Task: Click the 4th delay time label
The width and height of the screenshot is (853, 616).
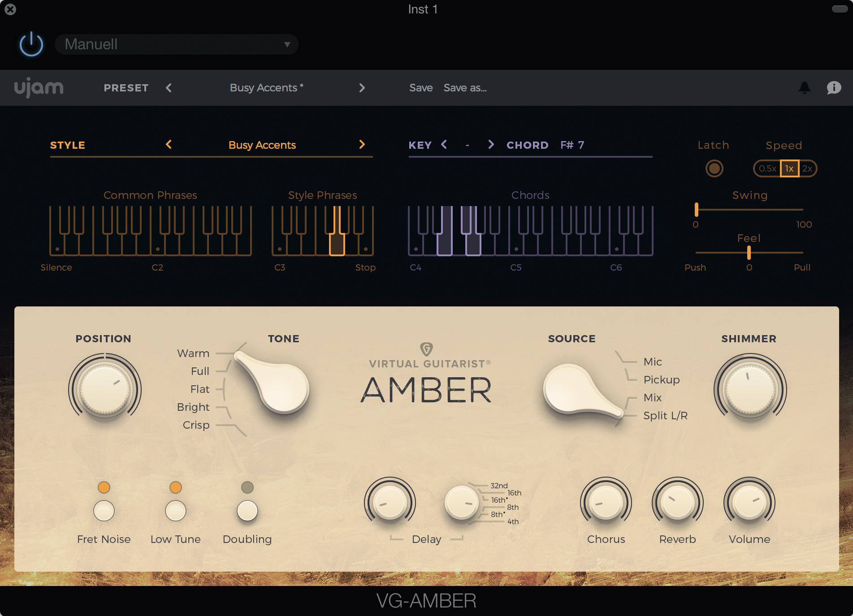Action: point(513,521)
